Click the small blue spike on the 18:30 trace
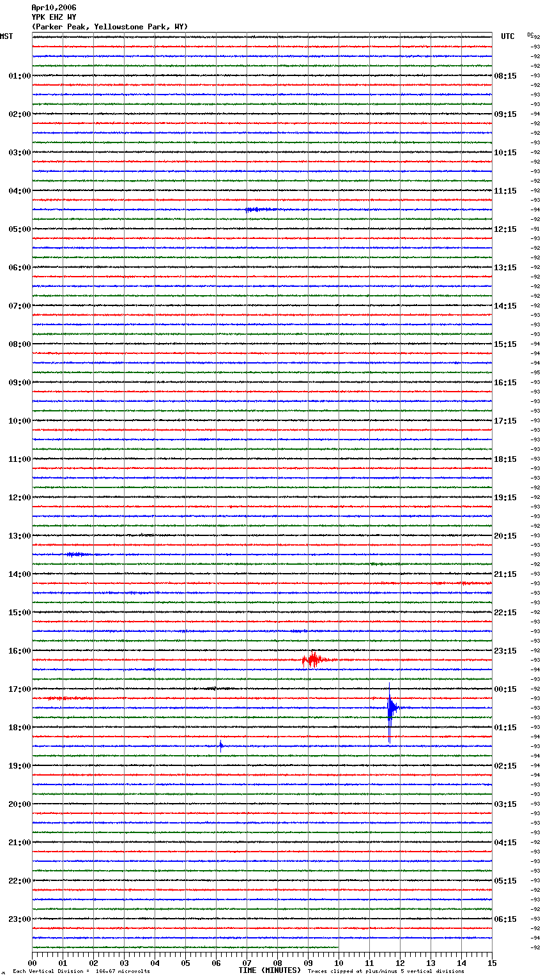The image size is (543, 980). 221,746
